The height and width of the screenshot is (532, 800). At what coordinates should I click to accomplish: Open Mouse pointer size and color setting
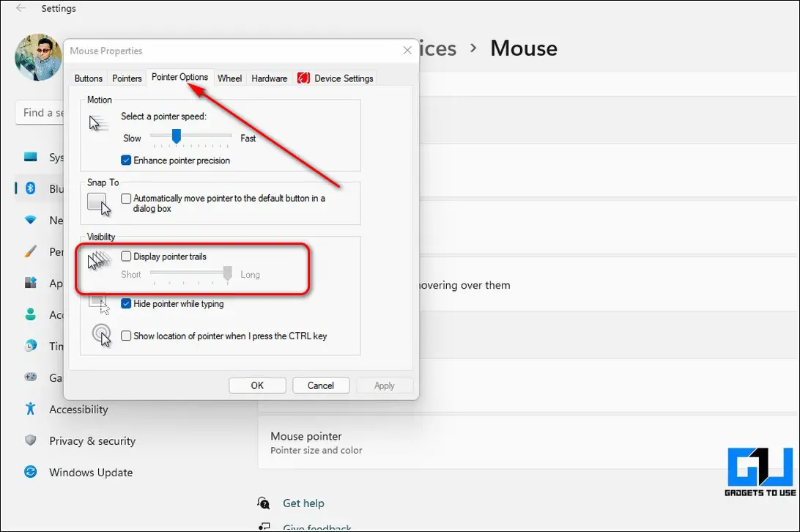pyautogui.click(x=528, y=442)
